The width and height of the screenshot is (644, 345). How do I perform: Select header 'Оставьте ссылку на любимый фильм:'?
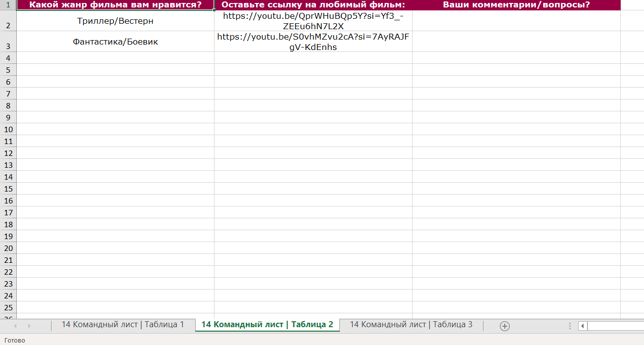coord(313,5)
